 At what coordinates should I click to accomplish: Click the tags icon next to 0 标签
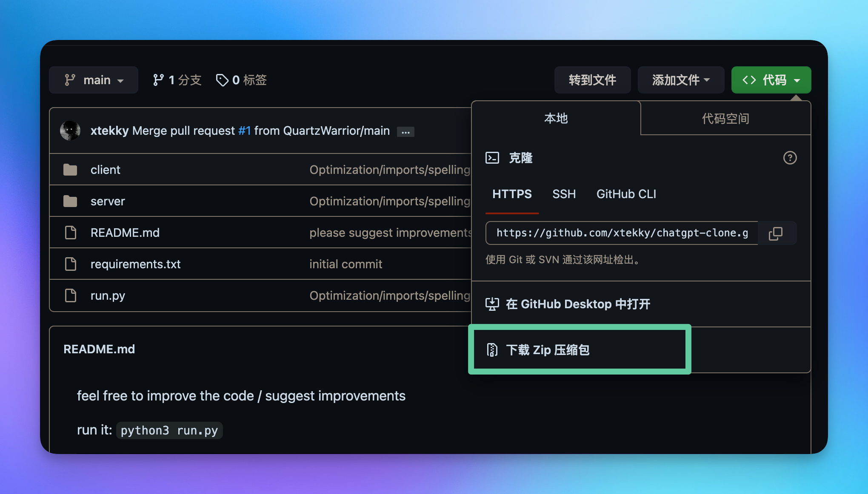222,80
